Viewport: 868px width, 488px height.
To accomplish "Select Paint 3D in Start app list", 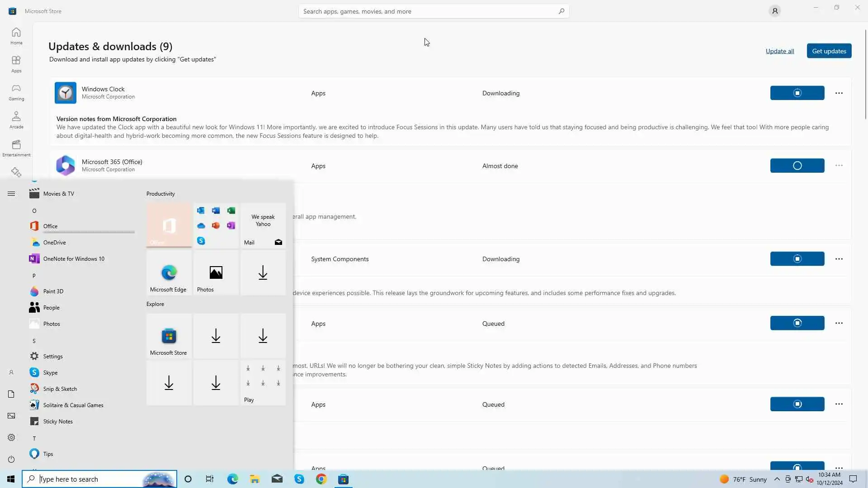I will (x=53, y=291).
